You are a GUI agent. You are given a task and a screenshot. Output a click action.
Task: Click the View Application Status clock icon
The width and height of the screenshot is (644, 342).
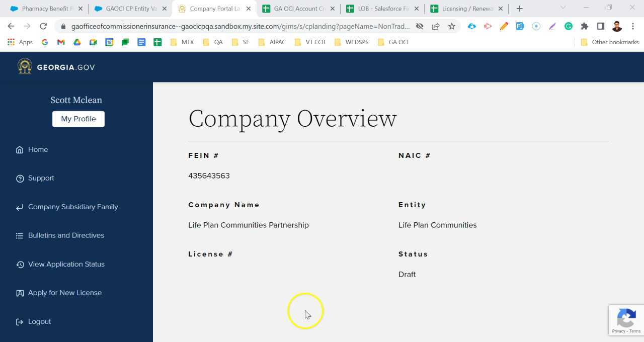(x=19, y=264)
